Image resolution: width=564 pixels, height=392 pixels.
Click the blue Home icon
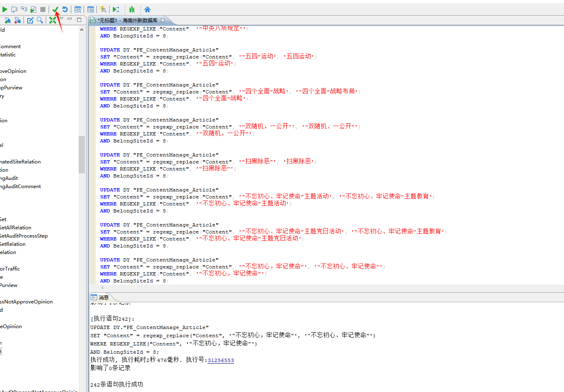[x=147, y=9]
